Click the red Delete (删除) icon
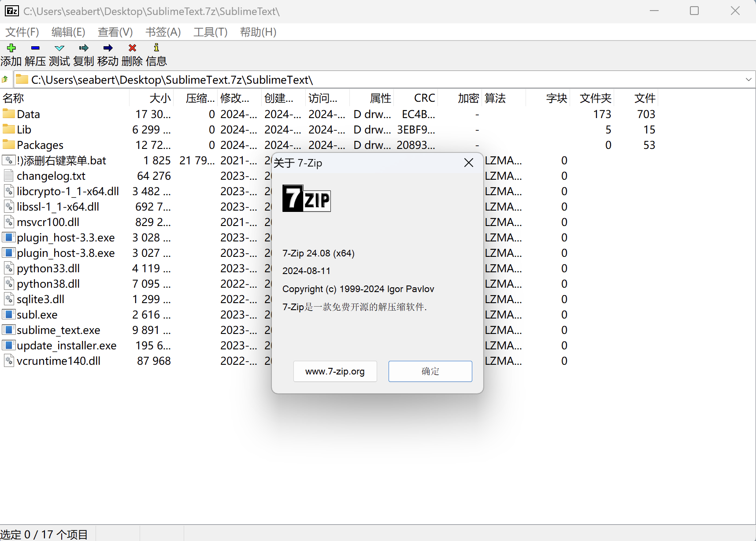756x541 pixels. [x=132, y=48]
